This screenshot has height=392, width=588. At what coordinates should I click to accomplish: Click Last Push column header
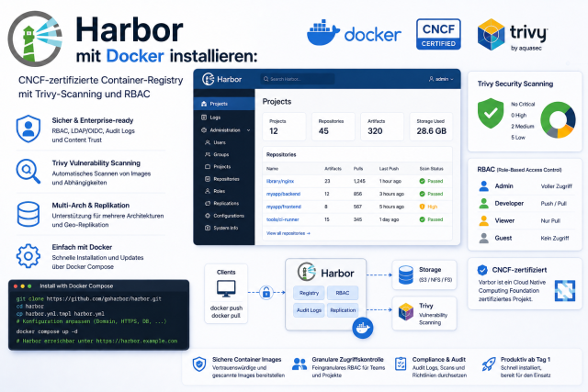click(389, 169)
